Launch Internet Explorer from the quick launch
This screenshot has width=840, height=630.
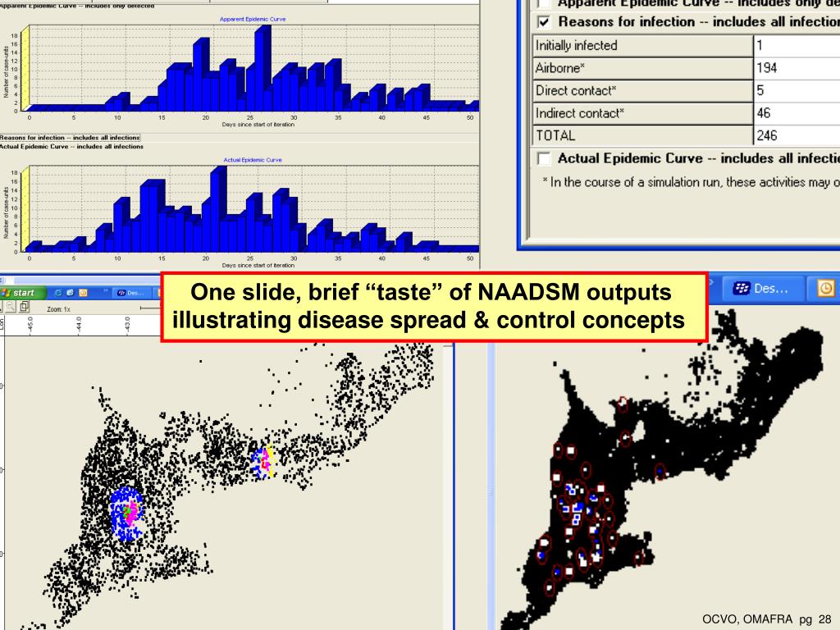click(58, 293)
